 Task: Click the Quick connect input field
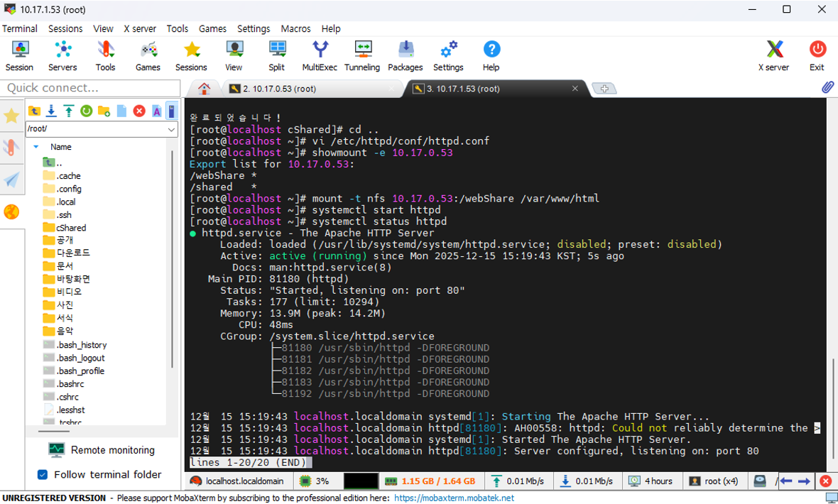pyautogui.click(x=90, y=87)
